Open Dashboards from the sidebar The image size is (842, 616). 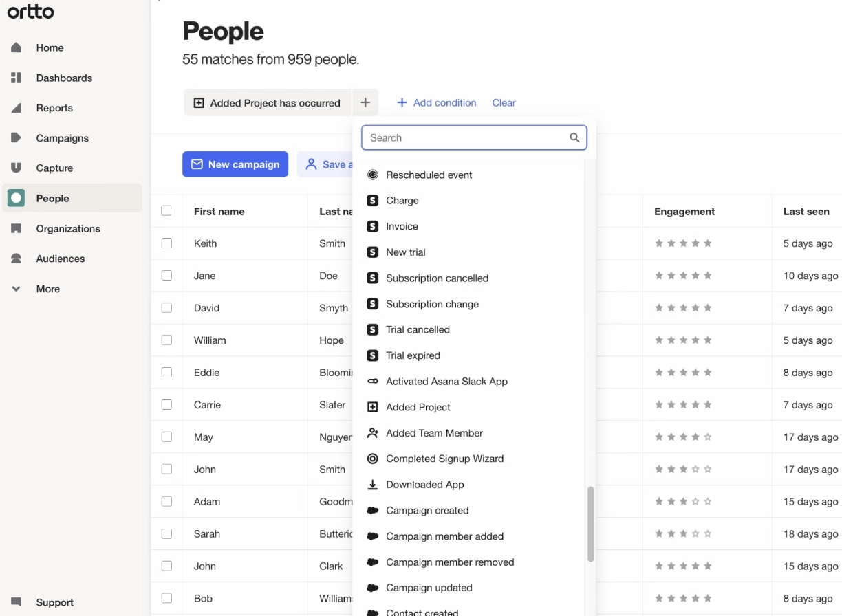click(x=64, y=78)
